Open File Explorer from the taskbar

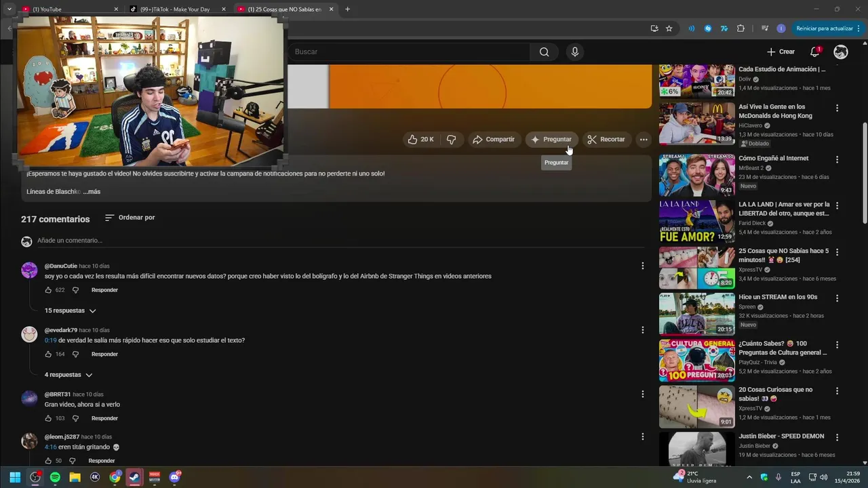[x=75, y=477]
